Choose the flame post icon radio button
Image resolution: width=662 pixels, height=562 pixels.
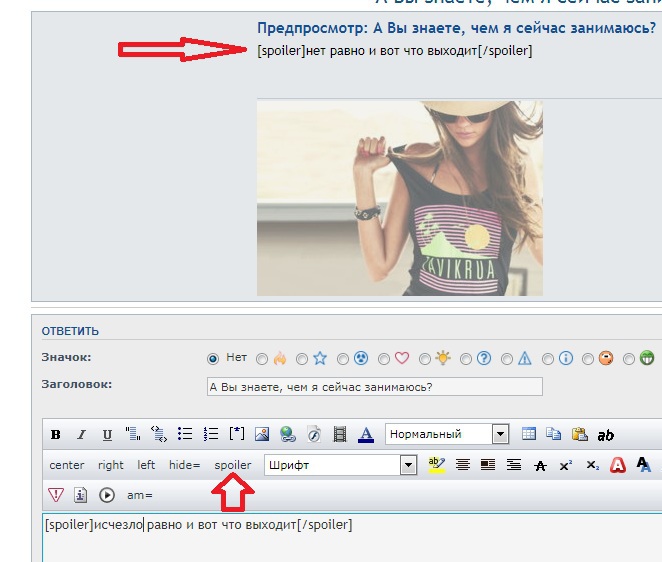coord(262,358)
